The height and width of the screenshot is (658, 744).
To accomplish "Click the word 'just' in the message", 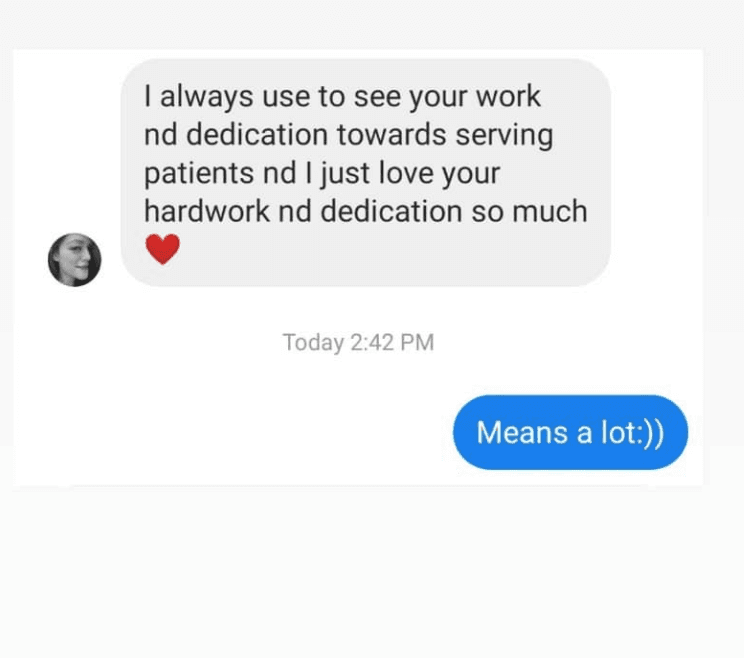I will tap(346, 174).
